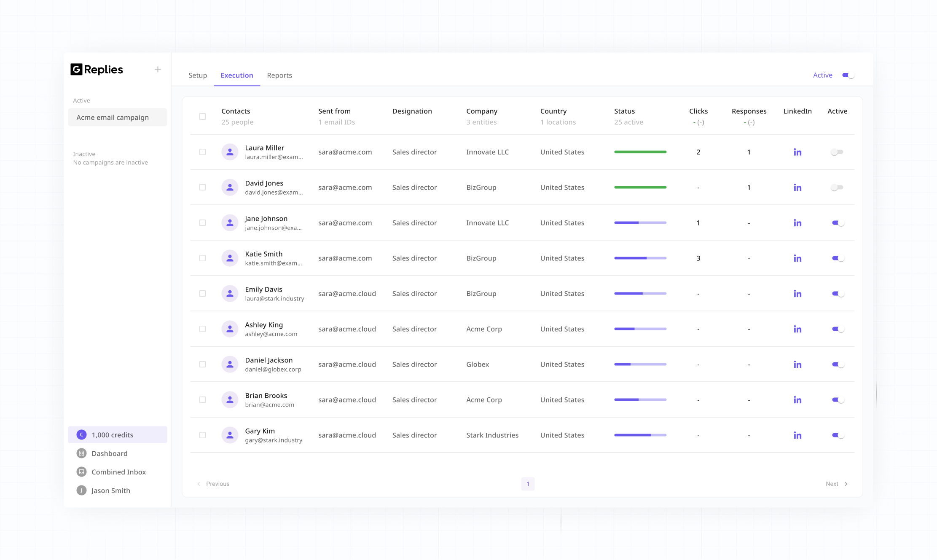The image size is (937, 560).
Task: Open the Reports tab
Action: [279, 75]
